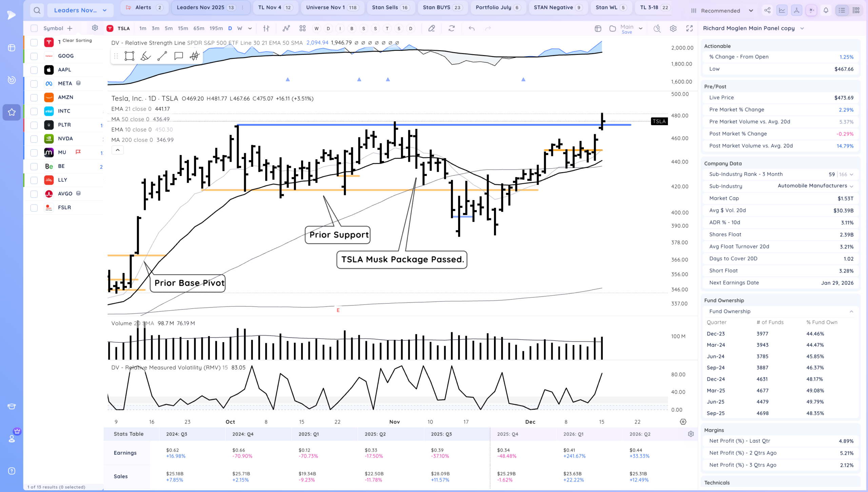
Task: Select the 65m timeframe button
Action: point(199,28)
